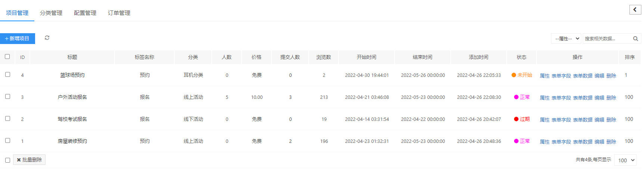This screenshot has height=191, width=644.
Task: Open 属性 for 户外活动报名 row
Action: 545,98
